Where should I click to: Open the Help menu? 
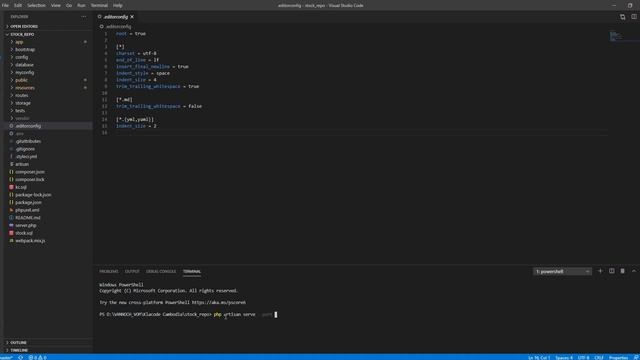[118, 5]
